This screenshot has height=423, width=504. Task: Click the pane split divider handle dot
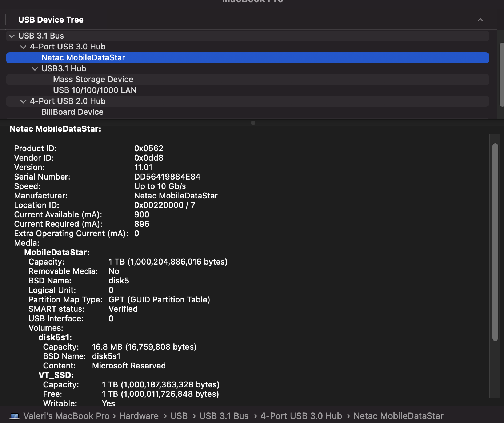tap(253, 123)
